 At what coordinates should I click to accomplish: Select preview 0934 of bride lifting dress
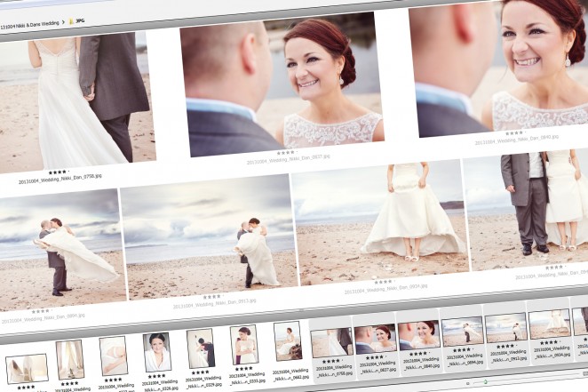379,222
